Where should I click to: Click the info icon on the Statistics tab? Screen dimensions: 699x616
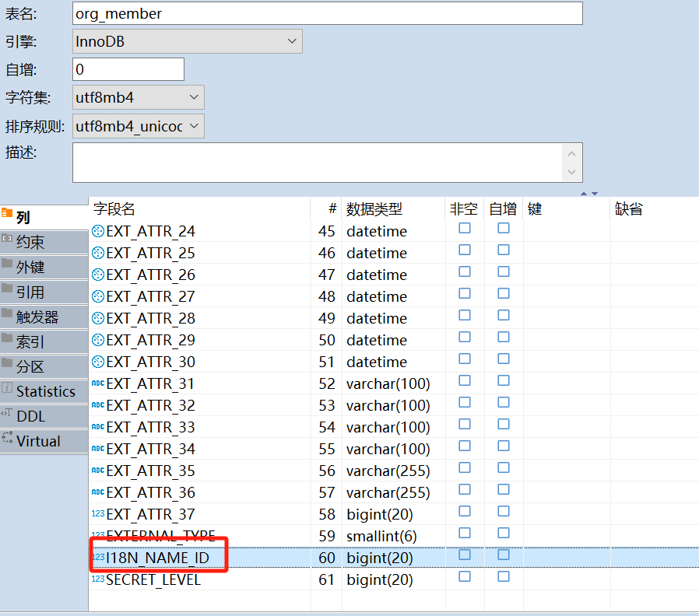point(7,387)
